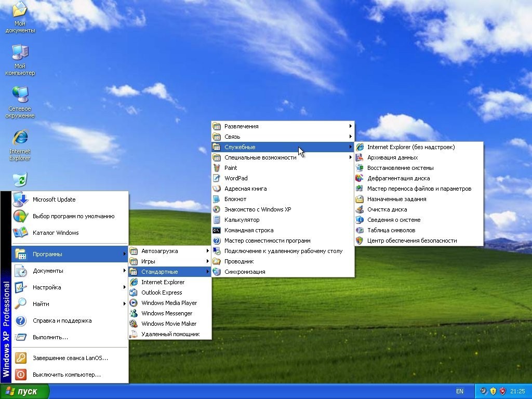This screenshot has width=532, height=399.
Task: Click the Windows Media Player icon
Action: [134, 303]
